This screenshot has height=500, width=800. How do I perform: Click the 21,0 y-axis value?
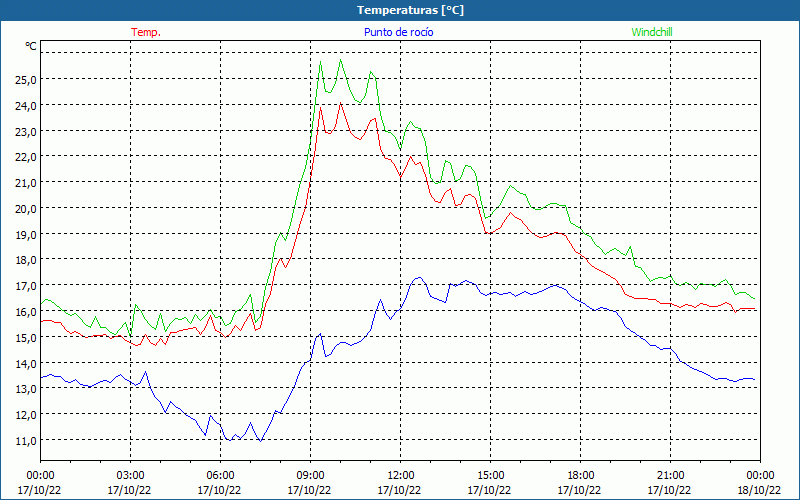click(26, 183)
